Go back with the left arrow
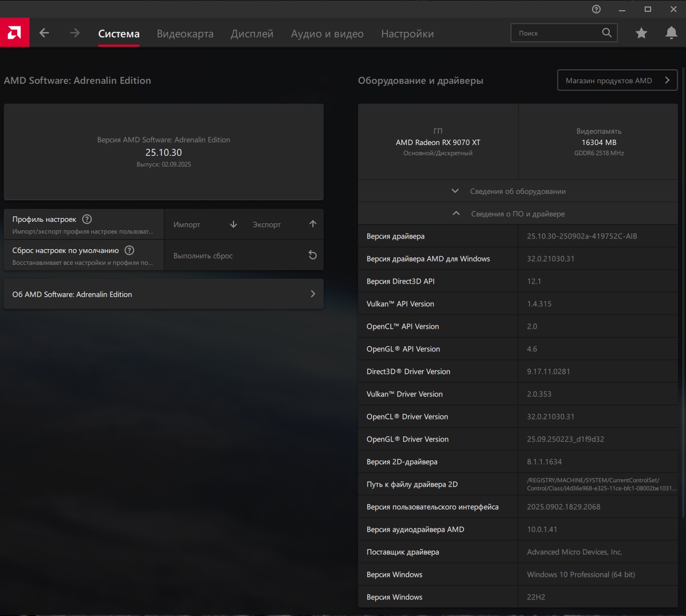The width and height of the screenshot is (686, 616). coord(45,33)
